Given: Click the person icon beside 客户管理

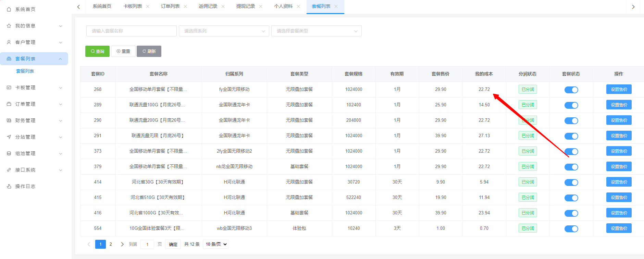Looking at the screenshot, I should click(9, 42).
